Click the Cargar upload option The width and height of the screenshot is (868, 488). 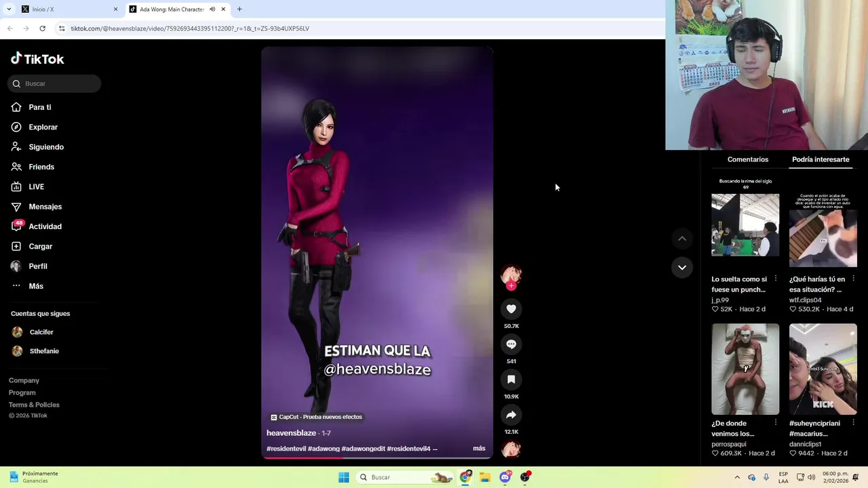coord(32,246)
